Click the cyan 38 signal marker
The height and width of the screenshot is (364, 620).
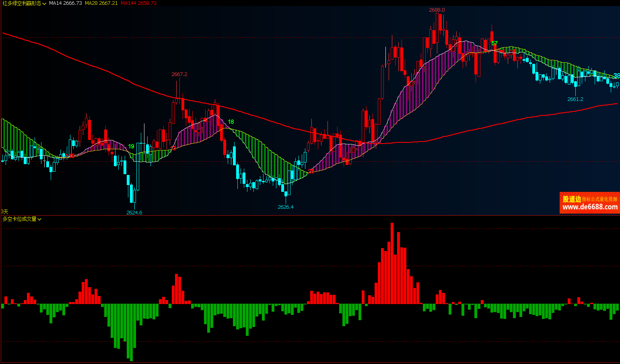(616, 76)
